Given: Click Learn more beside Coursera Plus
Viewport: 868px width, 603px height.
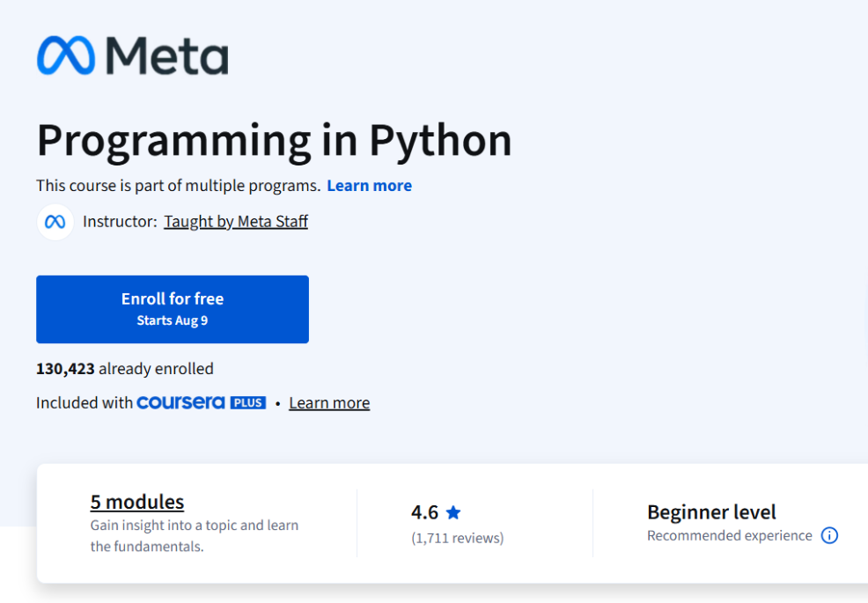Looking at the screenshot, I should coord(329,402).
